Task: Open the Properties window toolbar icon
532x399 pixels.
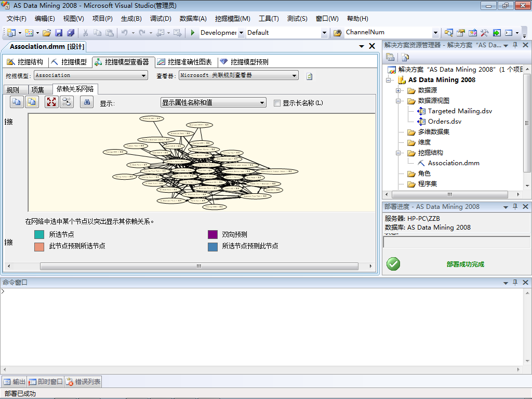Action: click(x=460, y=33)
